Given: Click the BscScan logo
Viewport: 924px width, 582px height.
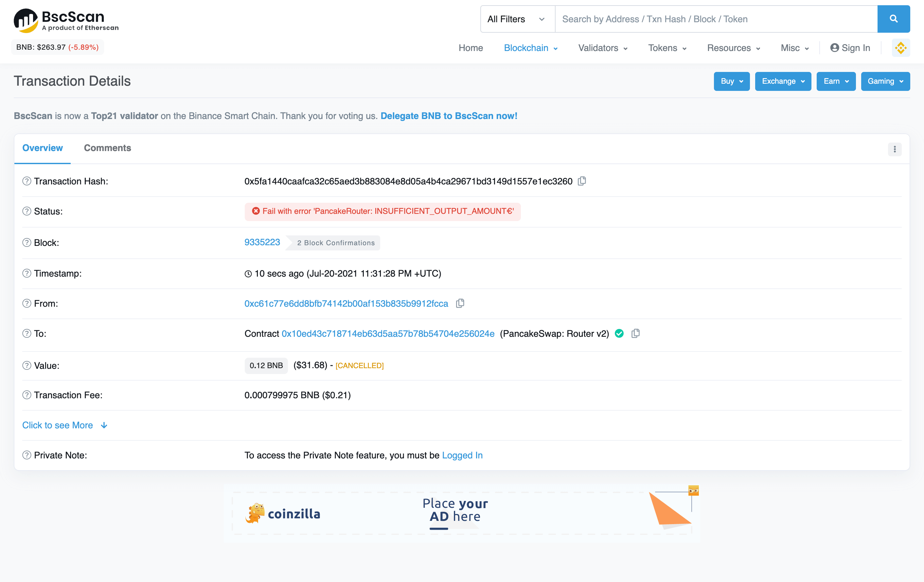Looking at the screenshot, I should click(66, 20).
